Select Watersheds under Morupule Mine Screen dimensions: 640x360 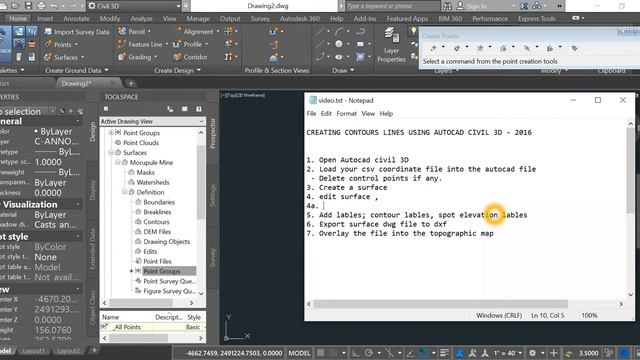[153, 182]
